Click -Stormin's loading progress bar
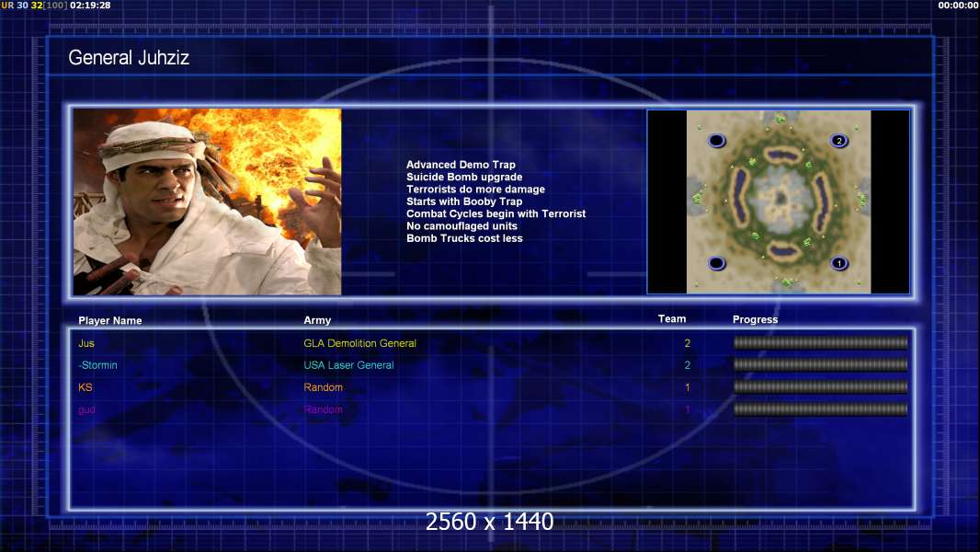 (x=821, y=364)
